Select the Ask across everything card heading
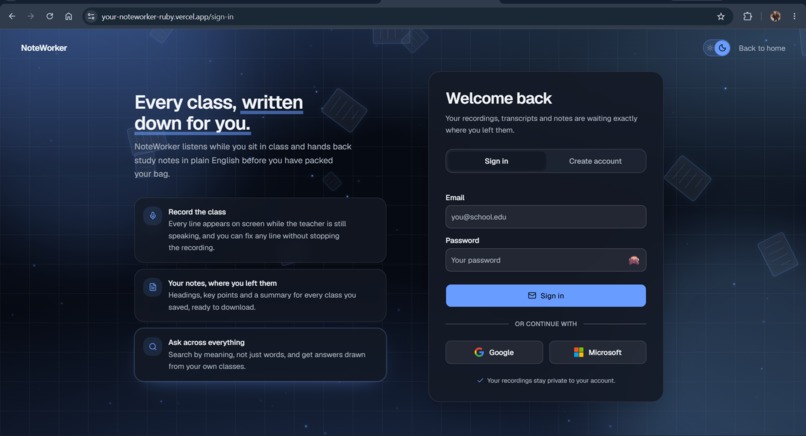Image resolution: width=806 pixels, height=436 pixels. [206, 342]
